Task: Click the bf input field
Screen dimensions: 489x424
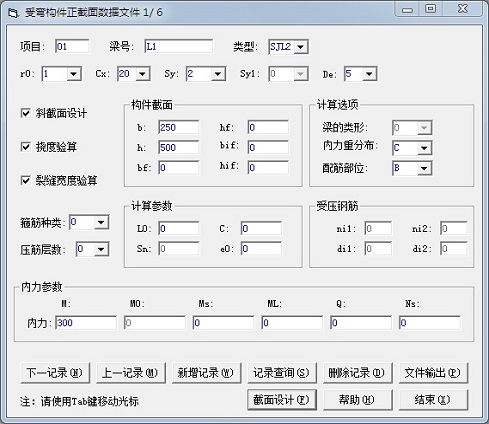Action: (x=179, y=168)
